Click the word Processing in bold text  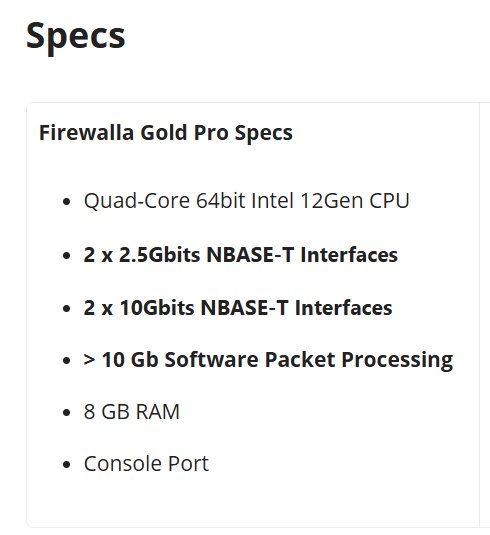click(x=397, y=361)
